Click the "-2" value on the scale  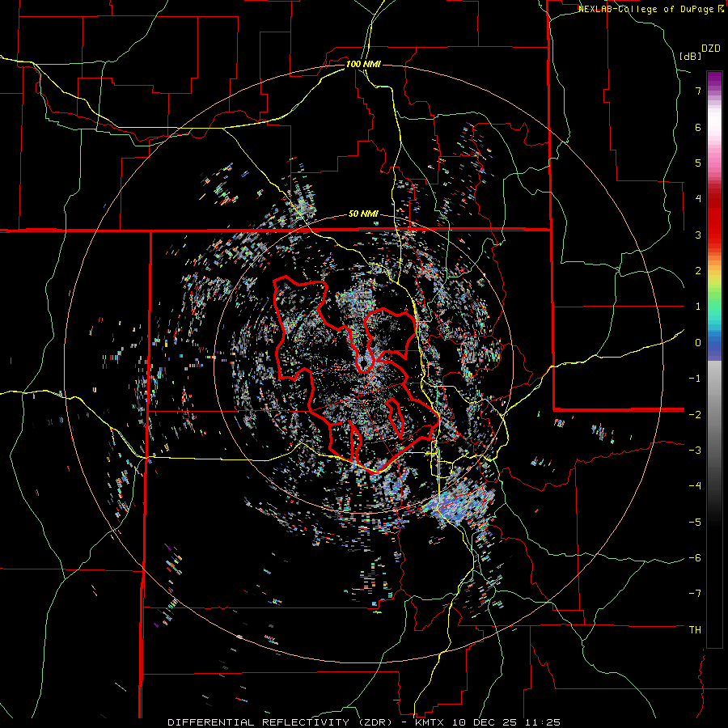695,414
